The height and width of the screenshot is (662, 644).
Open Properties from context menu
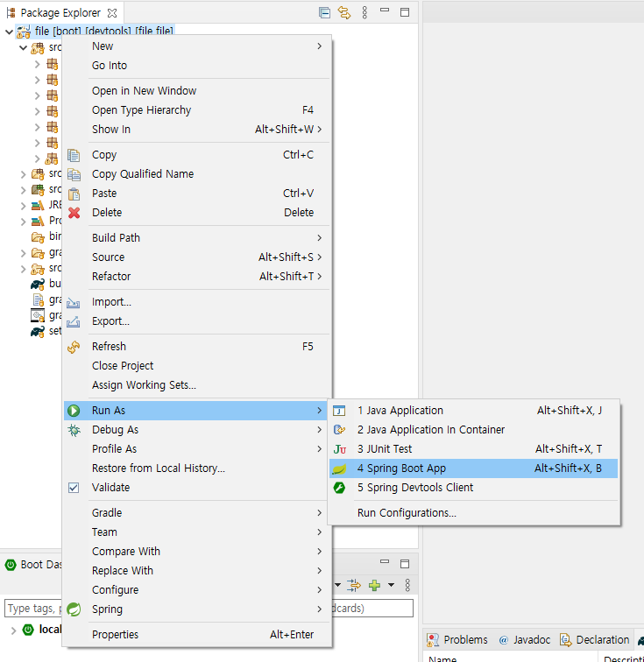click(x=197, y=635)
